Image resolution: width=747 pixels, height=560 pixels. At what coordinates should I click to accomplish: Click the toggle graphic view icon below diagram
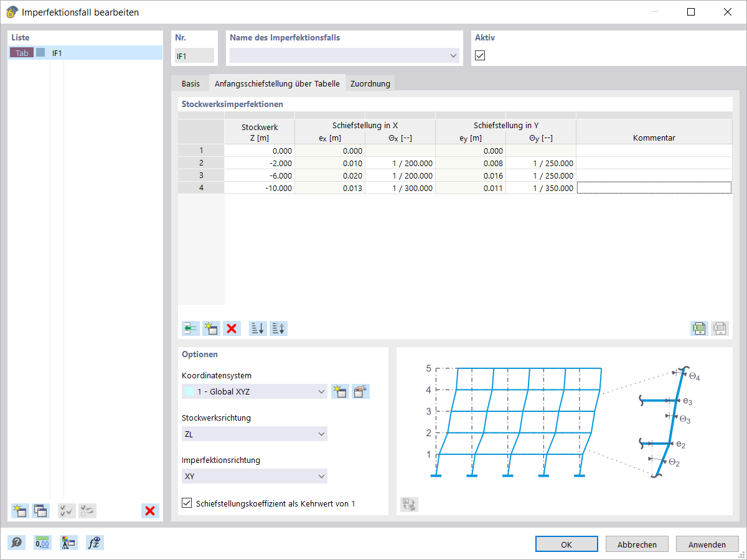tap(409, 505)
